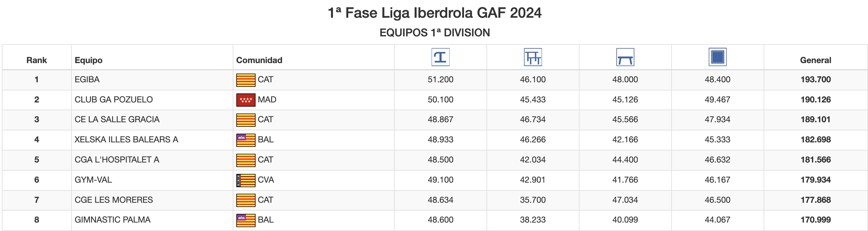
Task: Click the Catalonia flag beside EGIBA
Action: pos(246,80)
